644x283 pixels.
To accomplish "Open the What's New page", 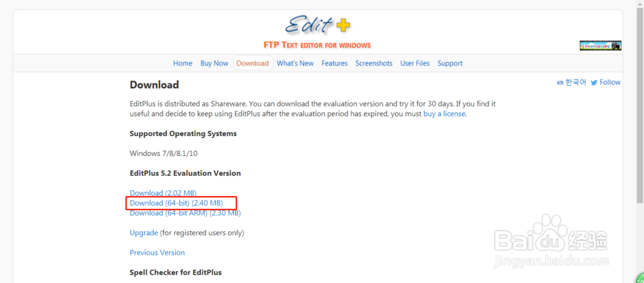I will pos(295,63).
